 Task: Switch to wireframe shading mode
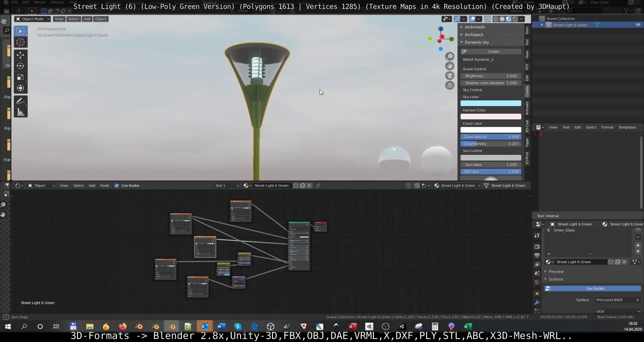[496, 19]
